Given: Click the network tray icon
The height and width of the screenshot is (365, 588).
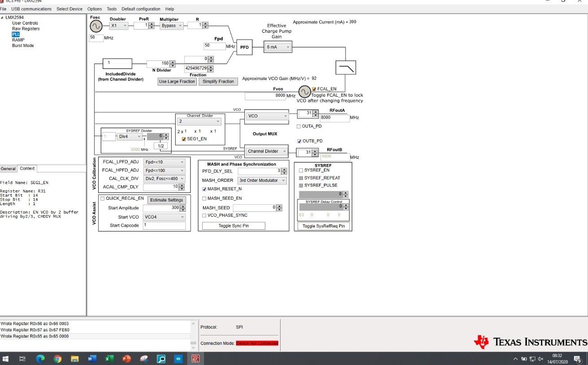Looking at the screenshot, I should [532, 359].
